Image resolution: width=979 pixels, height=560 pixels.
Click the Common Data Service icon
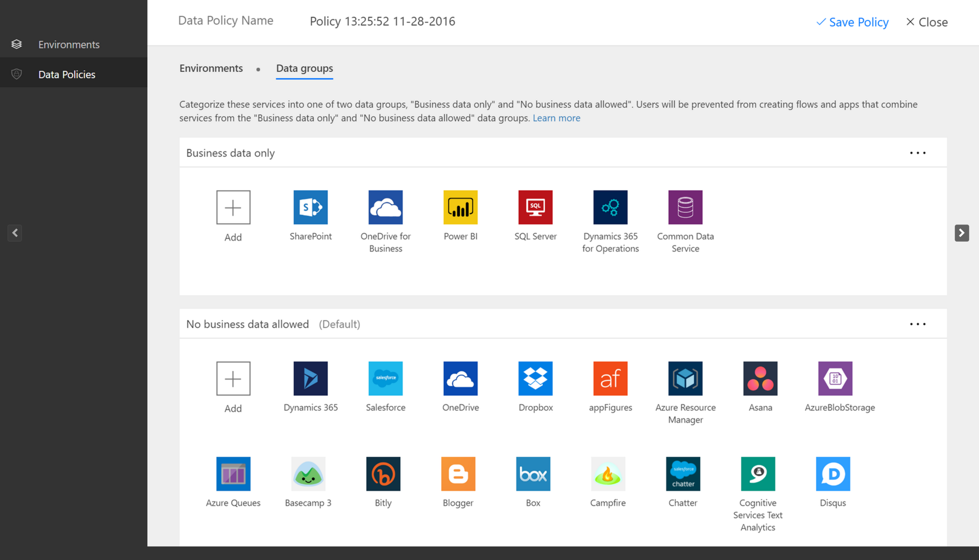pos(685,206)
